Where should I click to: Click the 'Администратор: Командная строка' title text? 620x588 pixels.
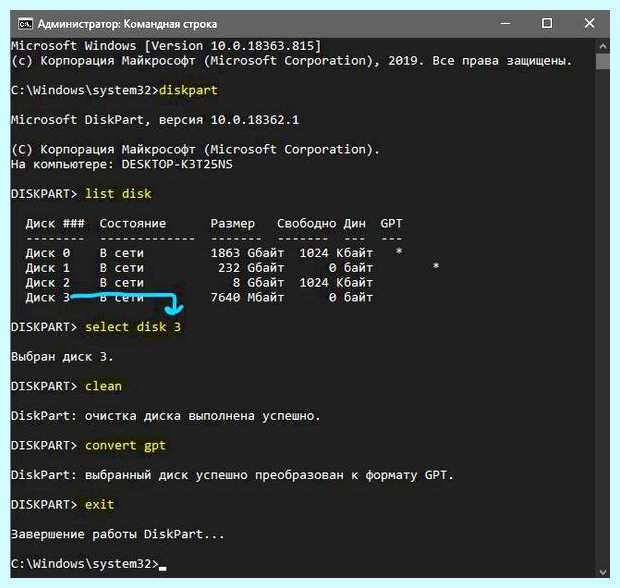[127, 24]
